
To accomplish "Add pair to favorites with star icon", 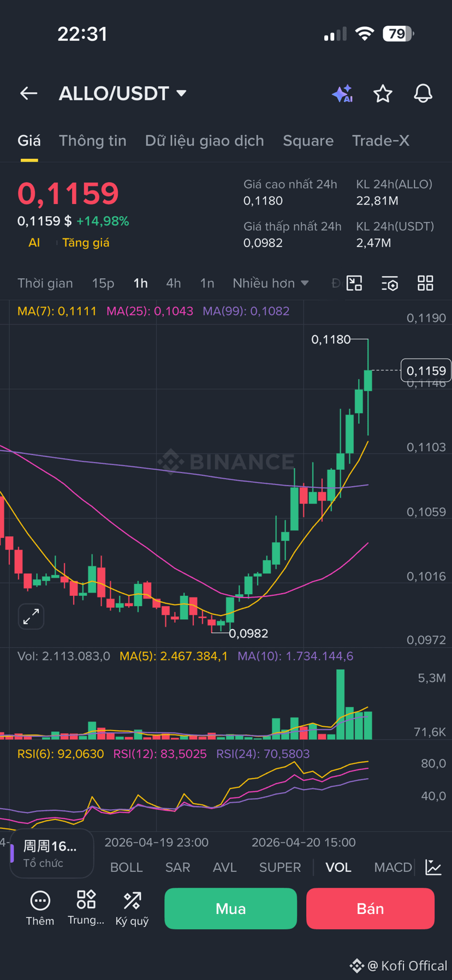I will pyautogui.click(x=383, y=94).
